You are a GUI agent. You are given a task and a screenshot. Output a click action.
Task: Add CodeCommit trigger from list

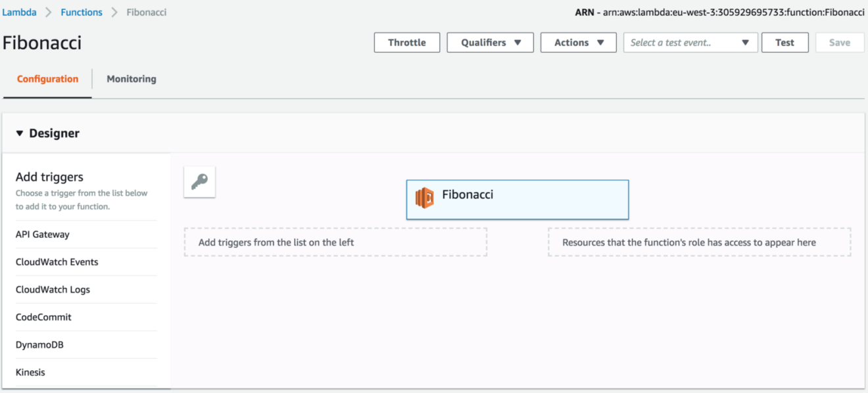pos(86,317)
